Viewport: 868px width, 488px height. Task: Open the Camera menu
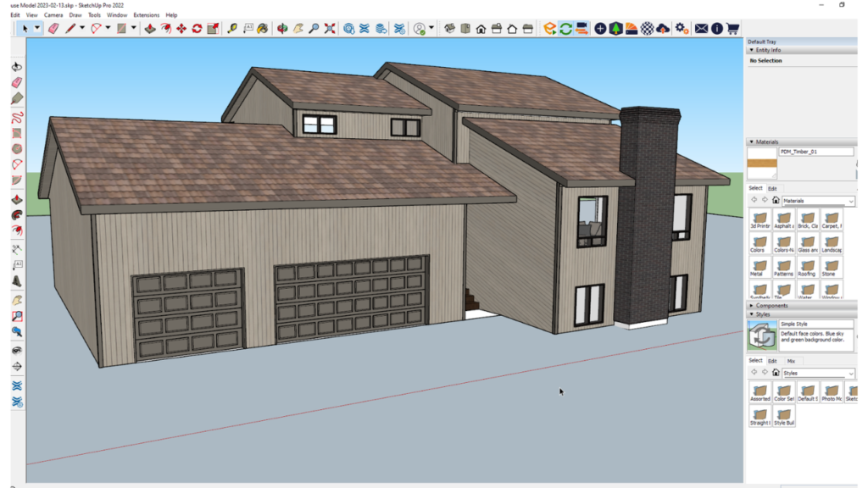coord(53,15)
